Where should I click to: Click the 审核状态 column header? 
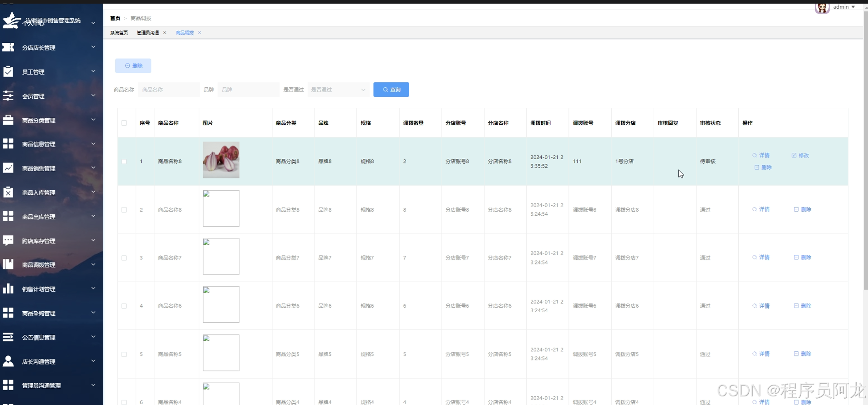click(710, 123)
